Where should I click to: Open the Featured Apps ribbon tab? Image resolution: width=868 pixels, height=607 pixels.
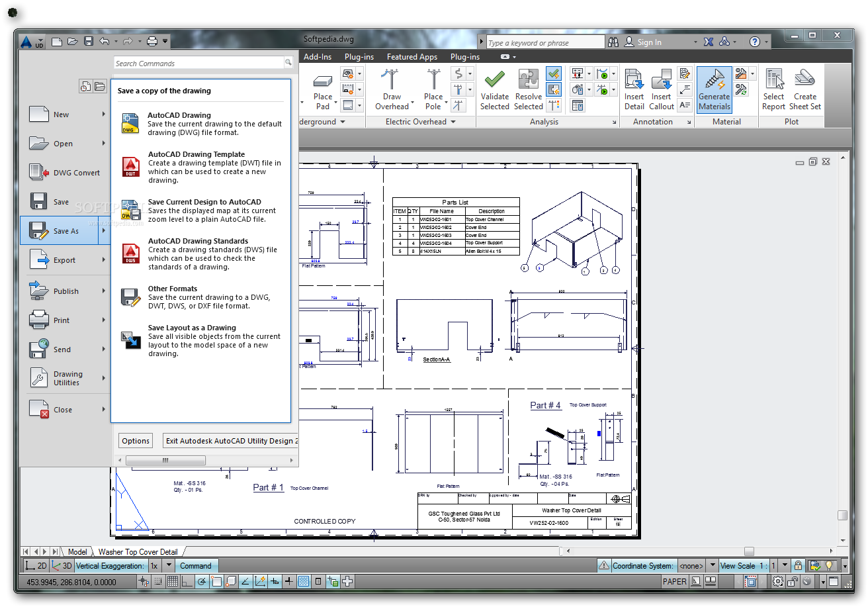(412, 57)
